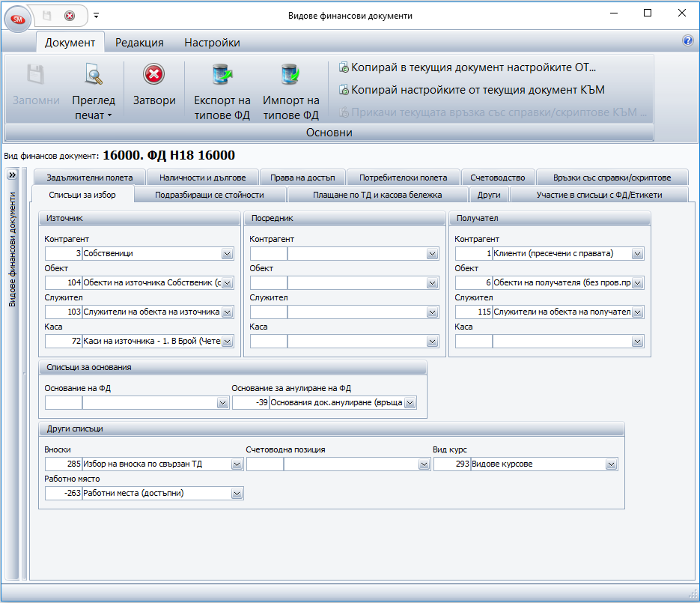Screen dimensions: 700x603
Task: Click Получател Обект code field 6
Action: pos(474,282)
